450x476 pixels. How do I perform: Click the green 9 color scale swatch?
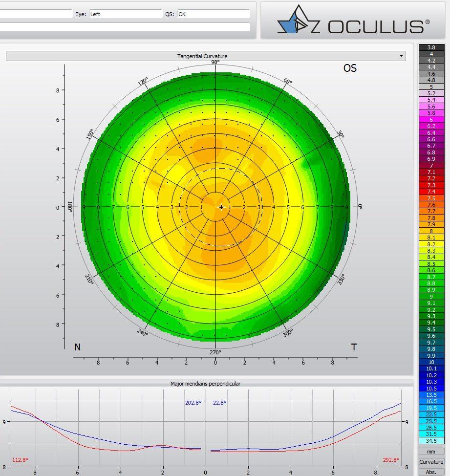(x=431, y=297)
